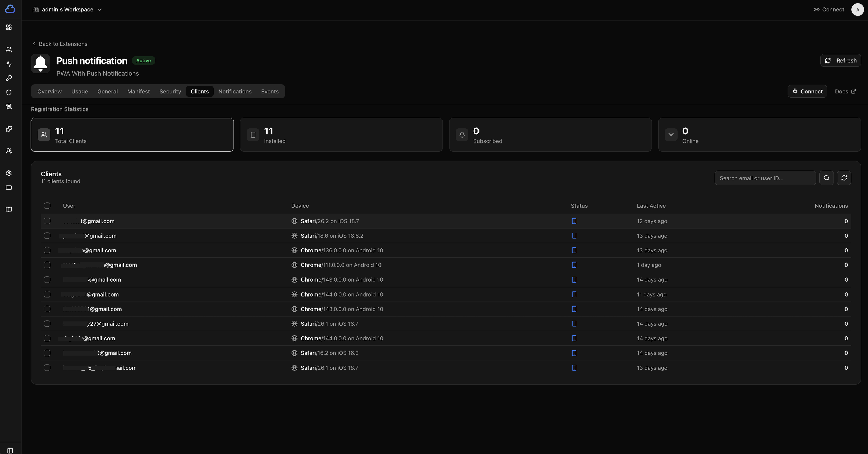The image size is (868, 454).
Task: Open the user avatar menu top right
Action: click(857, 9)
